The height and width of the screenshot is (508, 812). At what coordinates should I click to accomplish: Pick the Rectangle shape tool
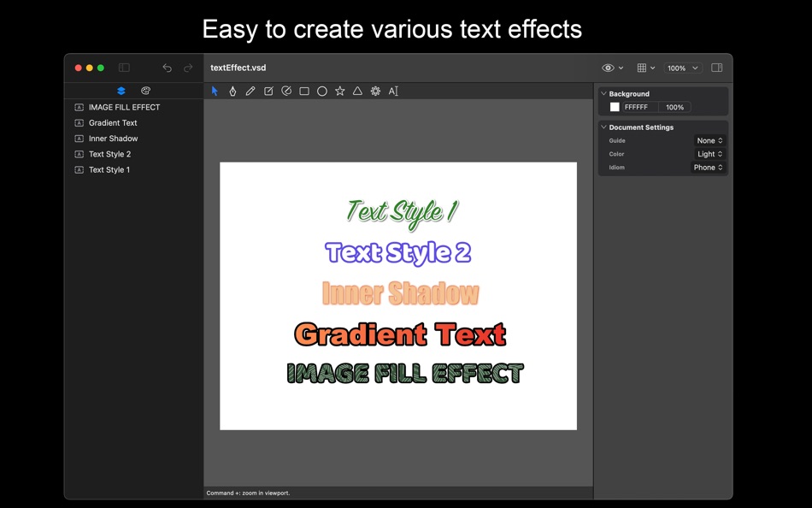pyautogui.click(x=304, y=92)
